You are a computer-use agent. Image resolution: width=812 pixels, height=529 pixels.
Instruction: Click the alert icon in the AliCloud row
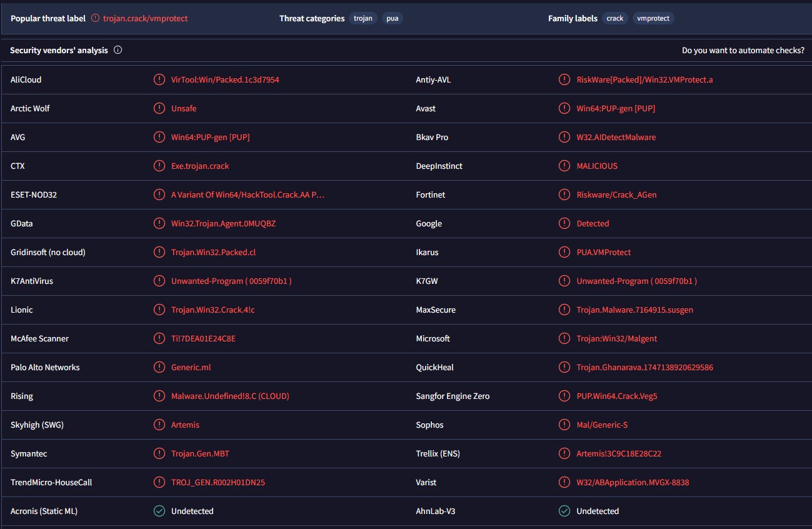point(159,79)
